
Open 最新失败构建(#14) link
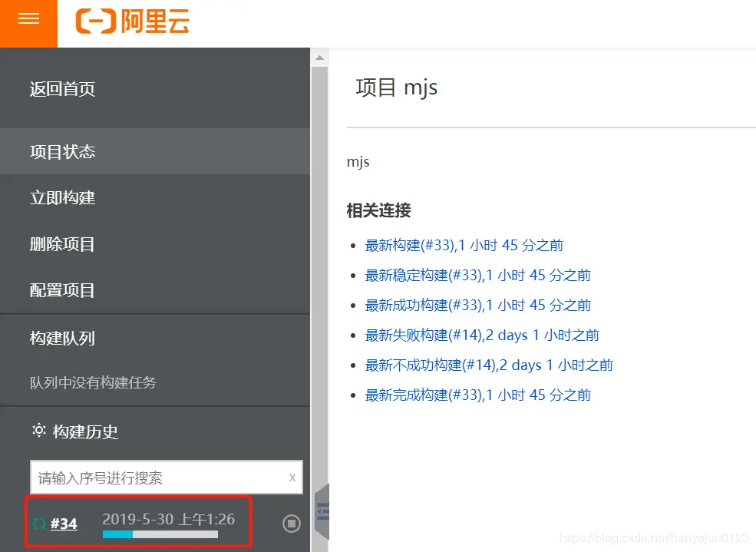click(482, 335)
